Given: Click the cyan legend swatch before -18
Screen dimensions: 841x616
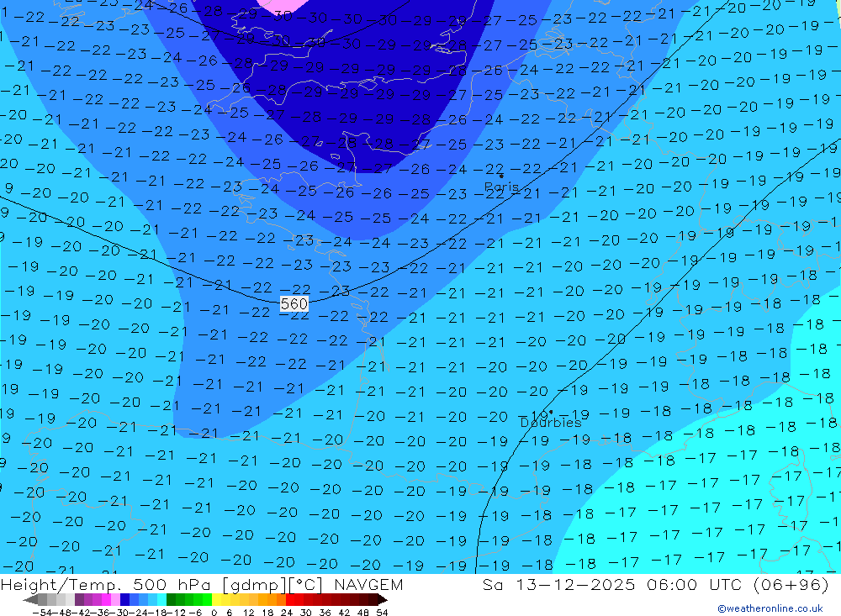Looking at the screenshot, I should click(x=161, y=600).
